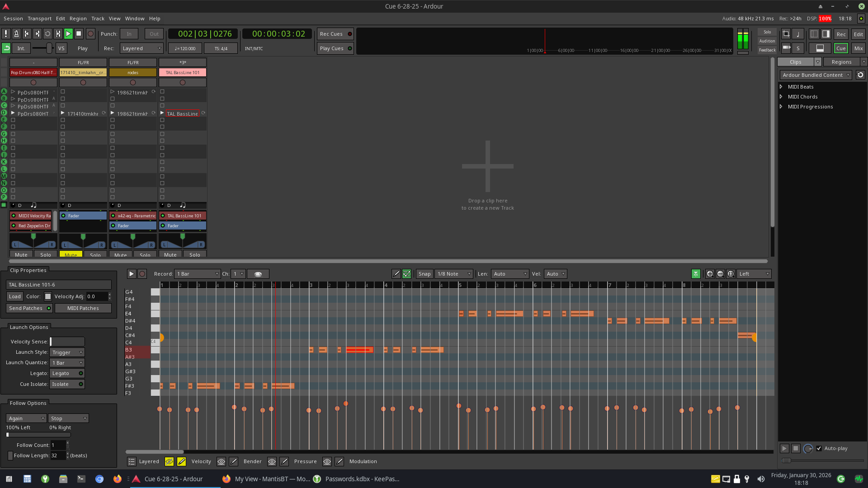
Task: Toggle the Cue Isolate option
Action: coord(67,384)
